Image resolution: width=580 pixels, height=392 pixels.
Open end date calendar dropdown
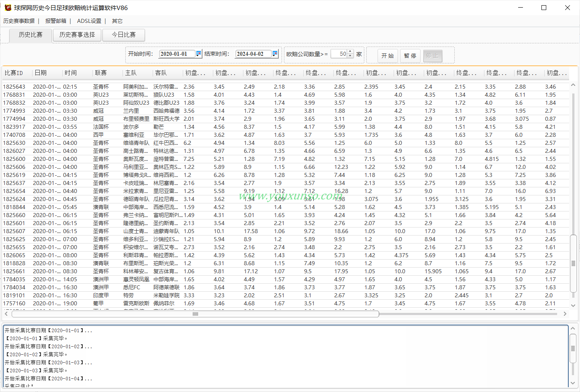[x=275, y=53]
